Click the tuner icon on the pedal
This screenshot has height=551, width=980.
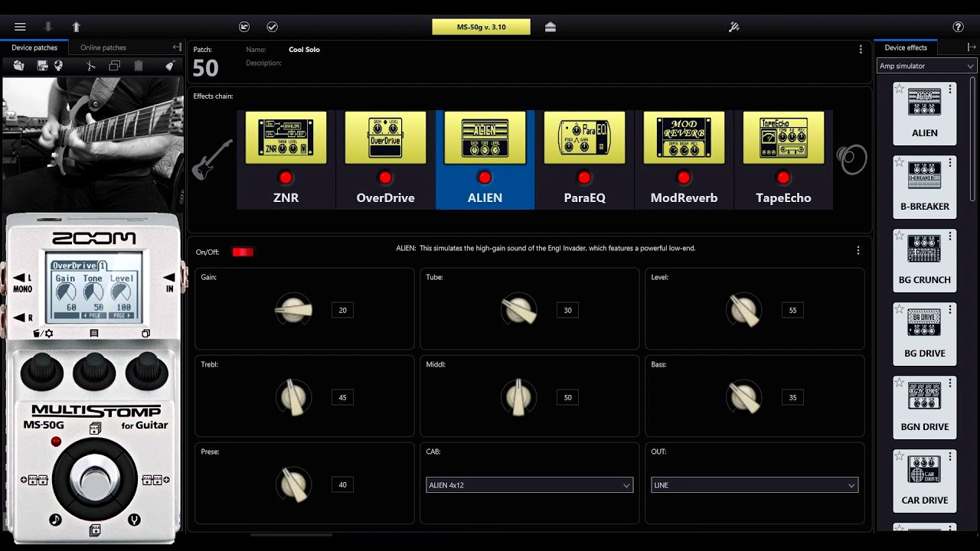[x=135, y=520]
